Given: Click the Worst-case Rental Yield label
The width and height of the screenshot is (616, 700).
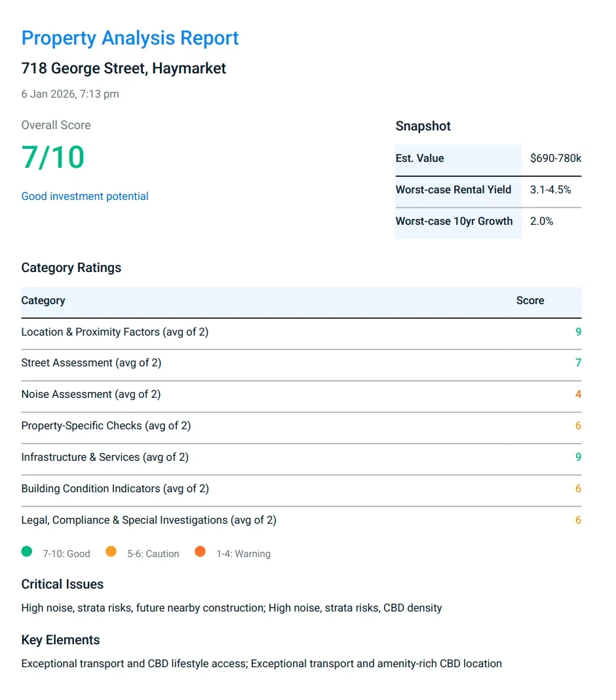Looking at the screenshot, I should click(x=453, y=189).
